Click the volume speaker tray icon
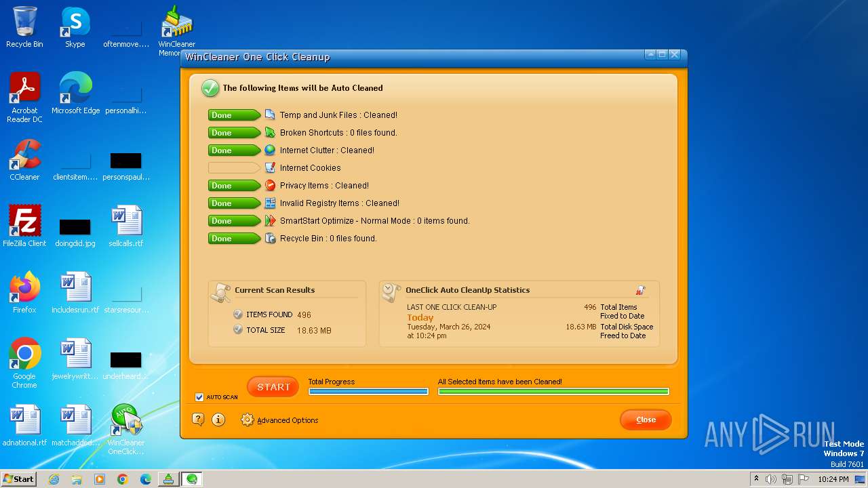 coord(771,479)
